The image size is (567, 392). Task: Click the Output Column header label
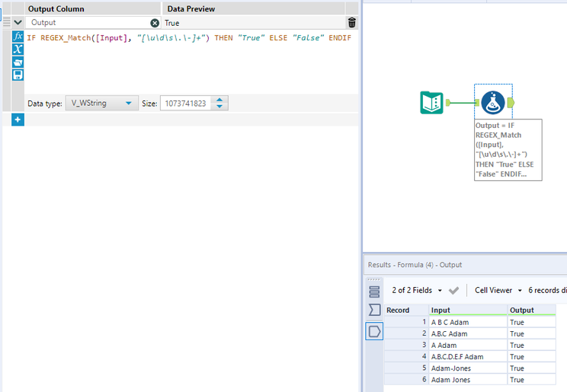[x=56, y=8]
